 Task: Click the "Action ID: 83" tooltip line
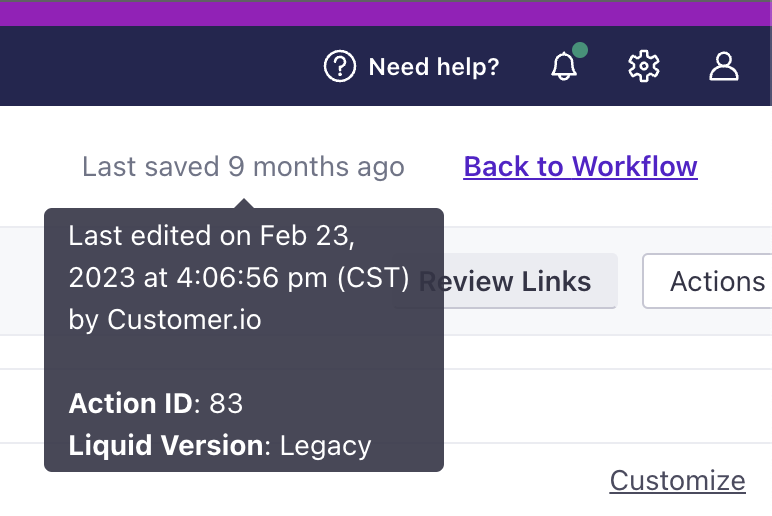click(156, 403)
